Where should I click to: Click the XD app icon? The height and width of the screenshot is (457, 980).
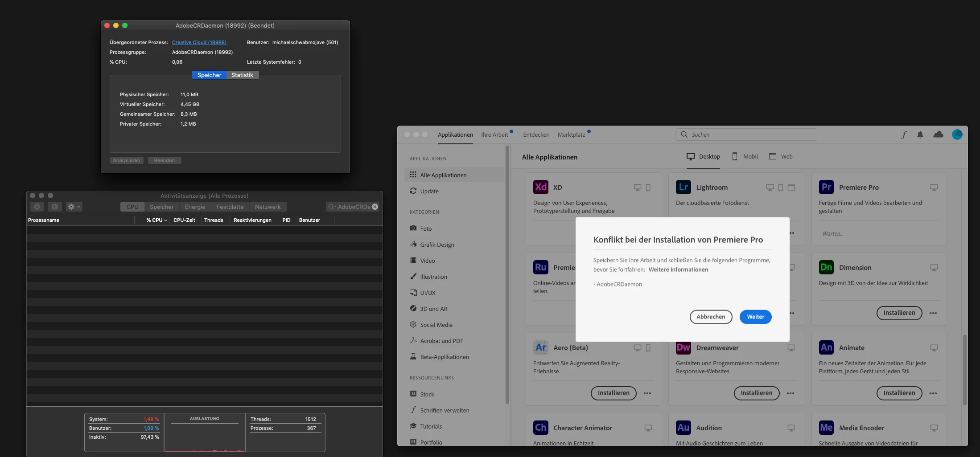coord(540,187)
